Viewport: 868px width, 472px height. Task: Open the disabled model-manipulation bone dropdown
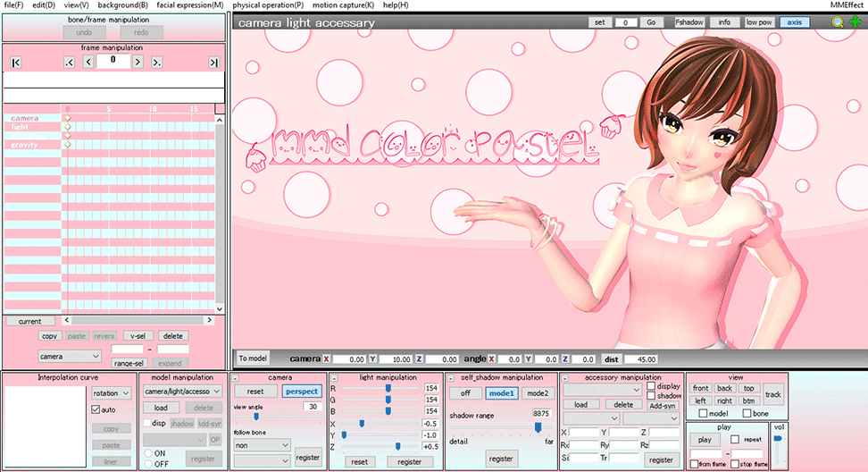tap(174, 439)
